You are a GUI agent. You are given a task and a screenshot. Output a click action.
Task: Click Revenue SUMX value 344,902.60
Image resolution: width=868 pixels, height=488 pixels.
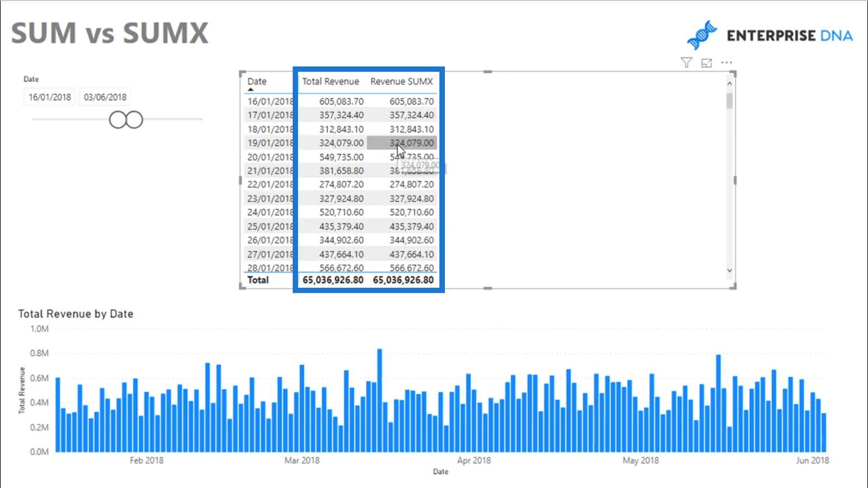412,240
